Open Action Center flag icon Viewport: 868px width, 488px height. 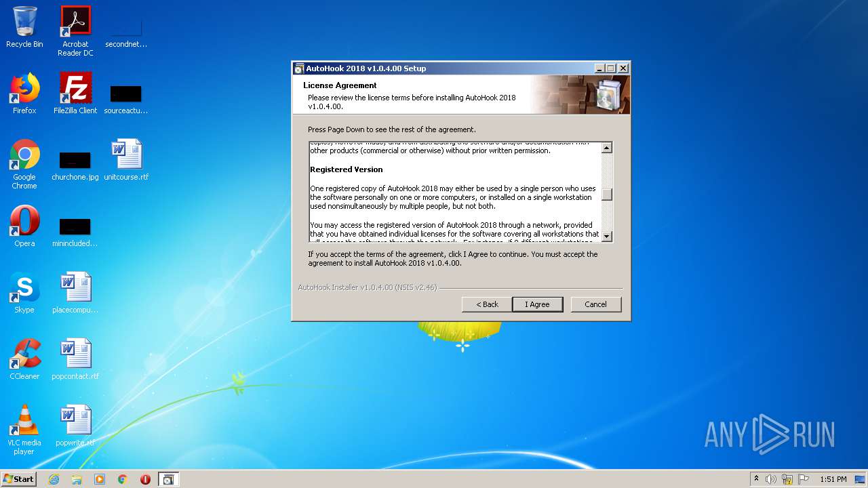[x=804, y=479]
